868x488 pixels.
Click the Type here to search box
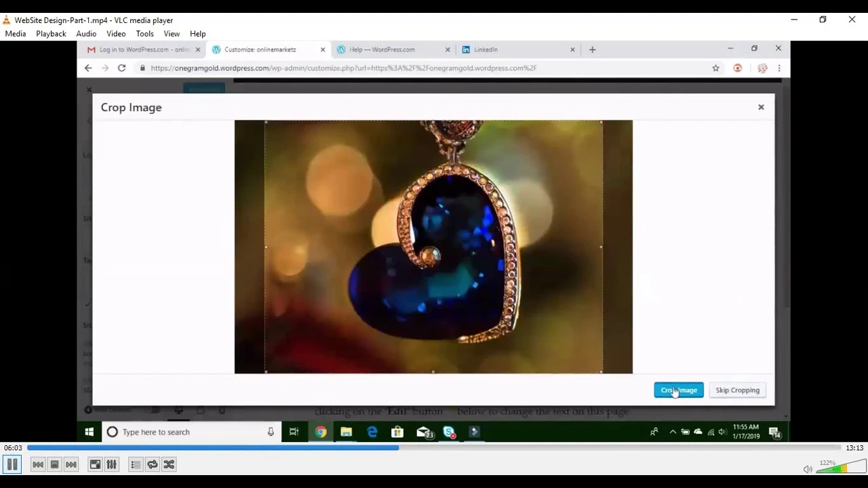tap(190, 432)
